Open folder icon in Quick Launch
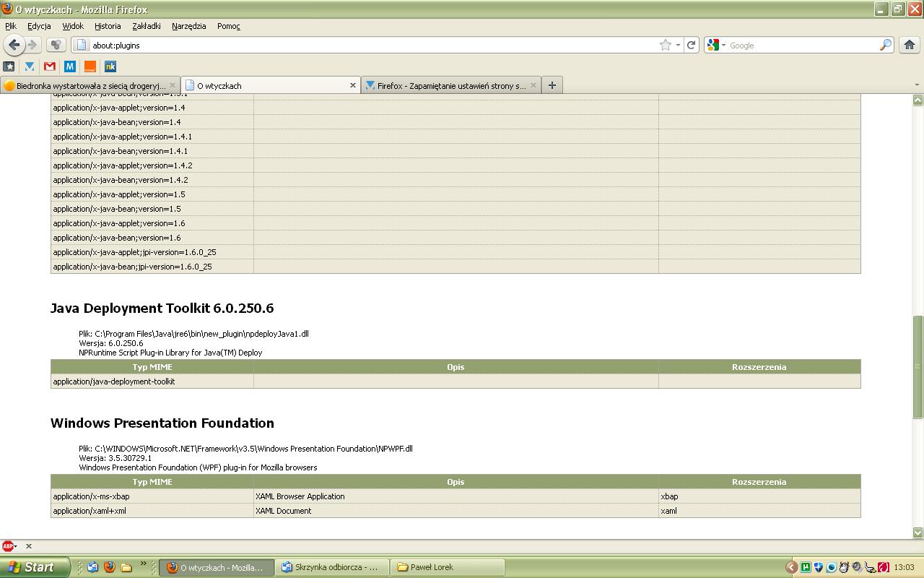 (126, 567)
